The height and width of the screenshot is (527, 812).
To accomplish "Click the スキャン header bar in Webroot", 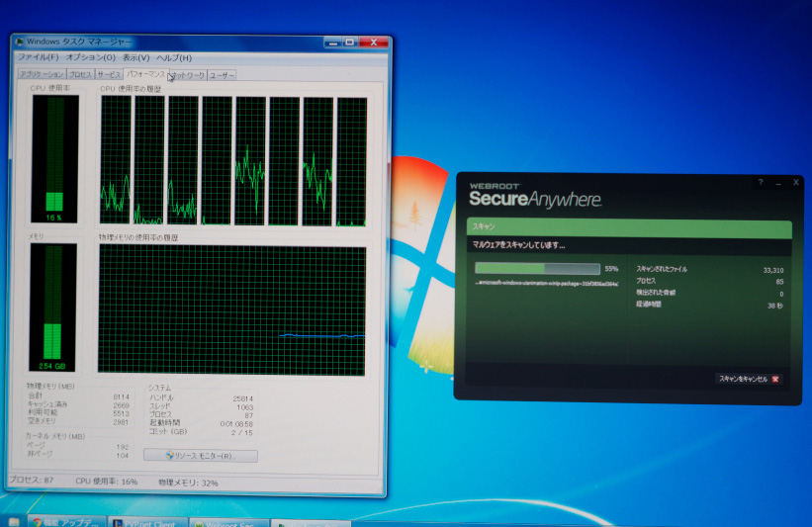I will click(x=629, y=227).
